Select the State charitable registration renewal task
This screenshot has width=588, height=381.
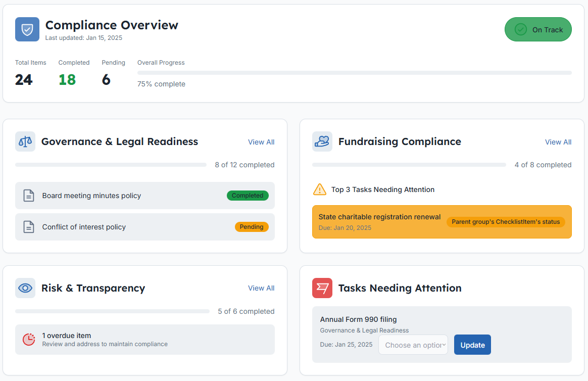coord(379,221)
